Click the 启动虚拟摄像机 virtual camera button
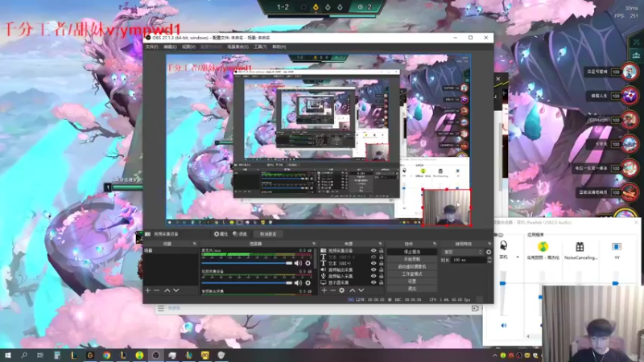The width and height of the screenshot is (644, 362). click(x=412, y=266)
